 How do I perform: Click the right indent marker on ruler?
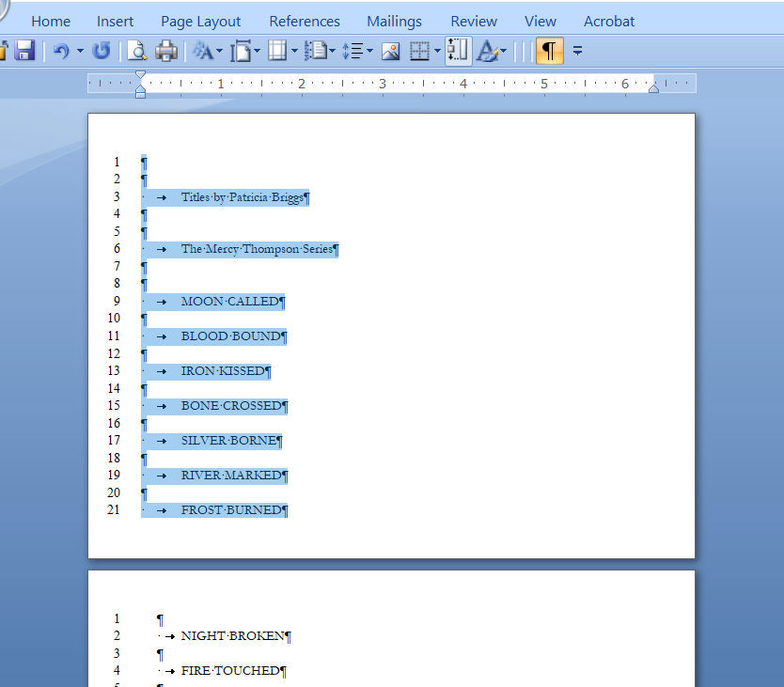point(653,88)
